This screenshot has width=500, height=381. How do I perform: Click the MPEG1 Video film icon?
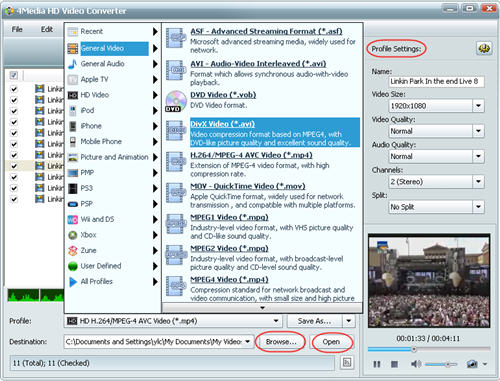tap(176, 224)
